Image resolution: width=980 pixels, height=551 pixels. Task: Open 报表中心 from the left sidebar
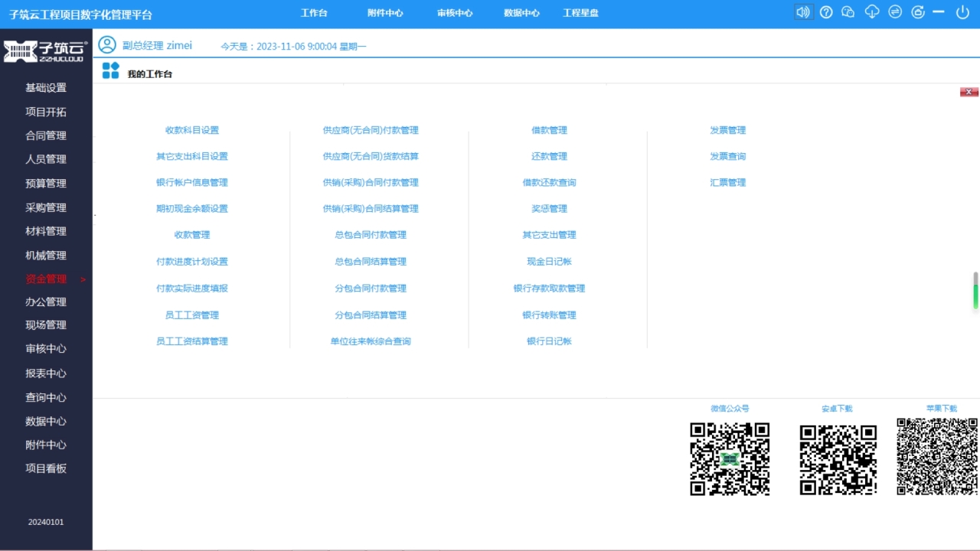click(45, 373)
